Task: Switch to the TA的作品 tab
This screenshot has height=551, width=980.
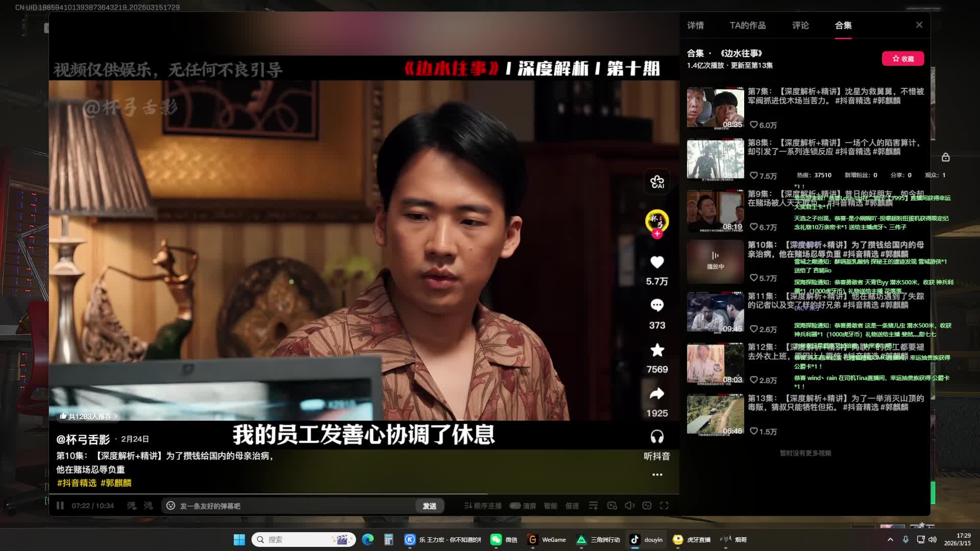Action: [x=747, y=26]
